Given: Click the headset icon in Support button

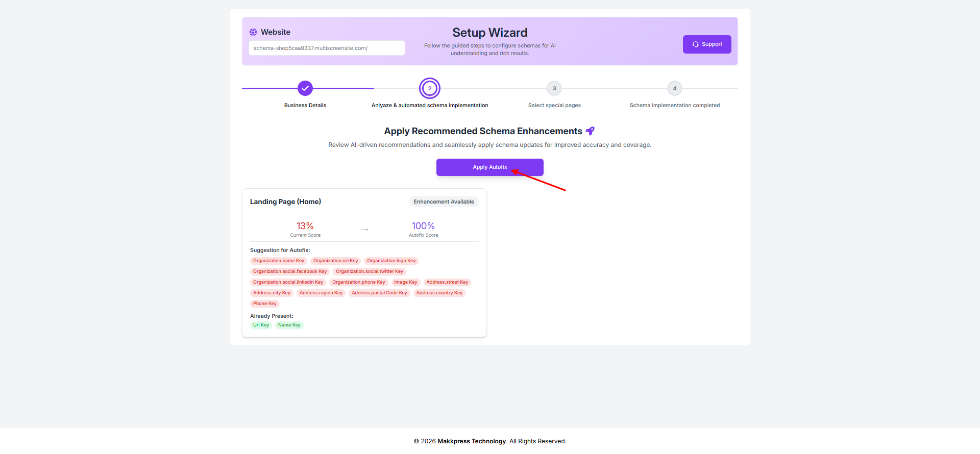Looking at the screenshot, I should pyautogui.click(x=695, y=44).
